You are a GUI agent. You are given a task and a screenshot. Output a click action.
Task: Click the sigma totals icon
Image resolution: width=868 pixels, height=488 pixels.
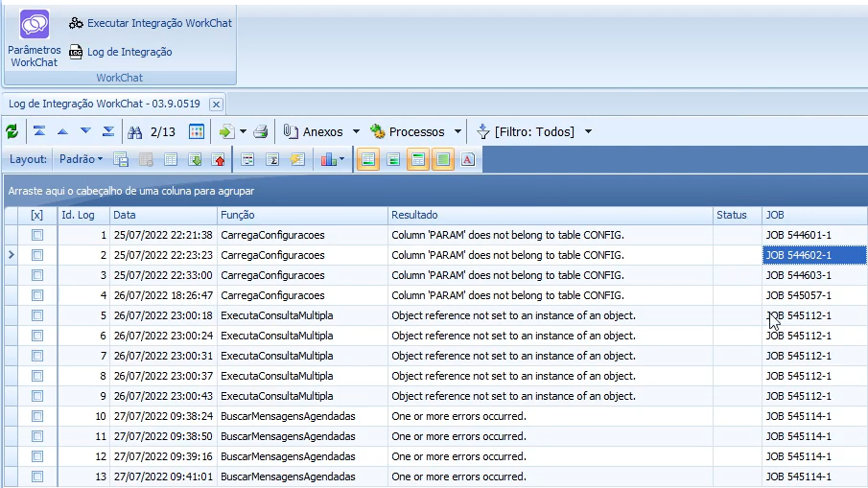coord(271,160)
